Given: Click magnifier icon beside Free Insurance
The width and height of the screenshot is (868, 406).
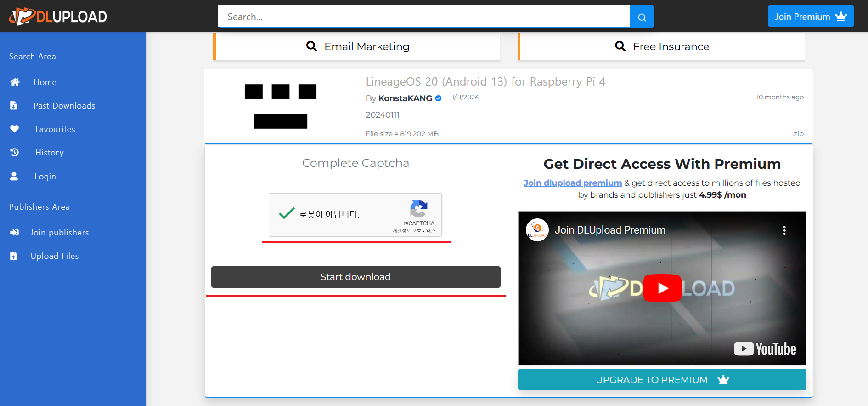Looking at the screenshot, I should [620, 46].
